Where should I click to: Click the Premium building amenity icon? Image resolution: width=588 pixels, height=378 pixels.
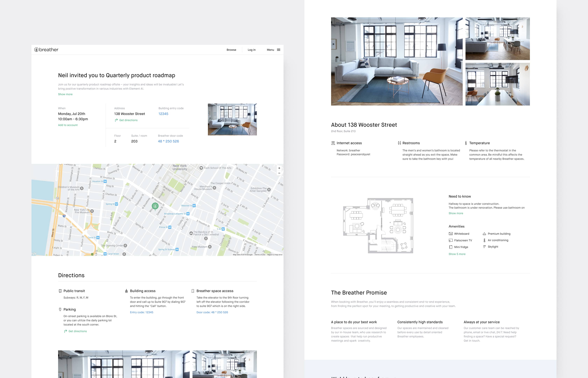pyautogui.click(x=484, y=234)
